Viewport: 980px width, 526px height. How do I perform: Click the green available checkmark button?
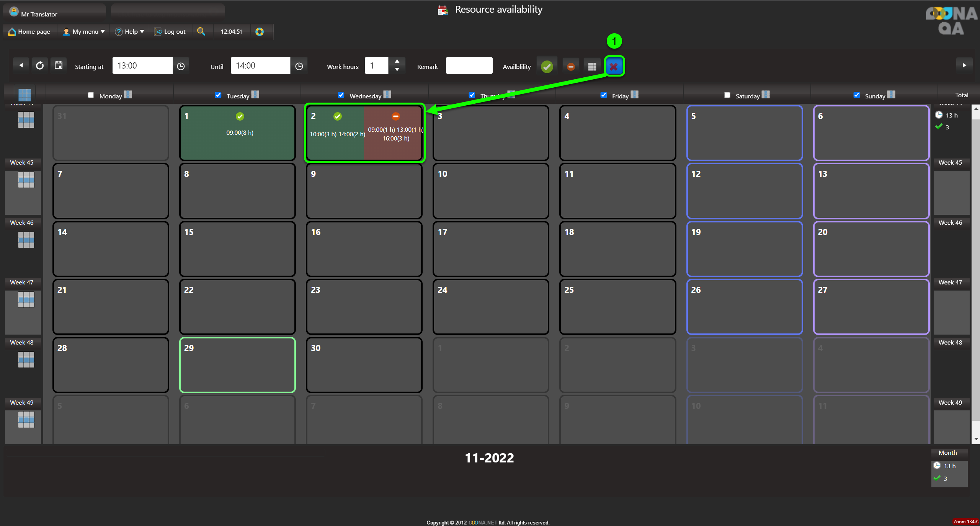coord(547,67)
